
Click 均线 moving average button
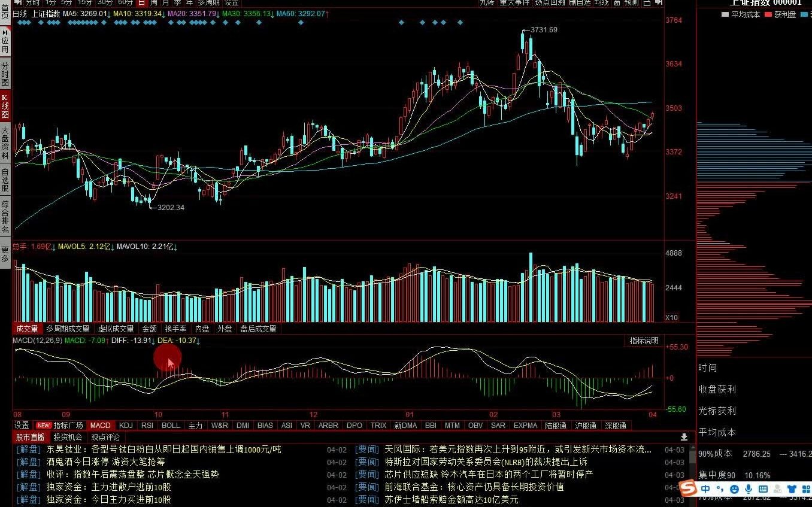[x=601, y=2]
